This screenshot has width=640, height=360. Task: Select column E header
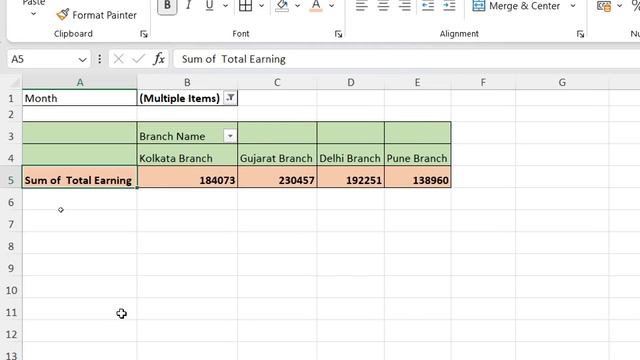418,82
